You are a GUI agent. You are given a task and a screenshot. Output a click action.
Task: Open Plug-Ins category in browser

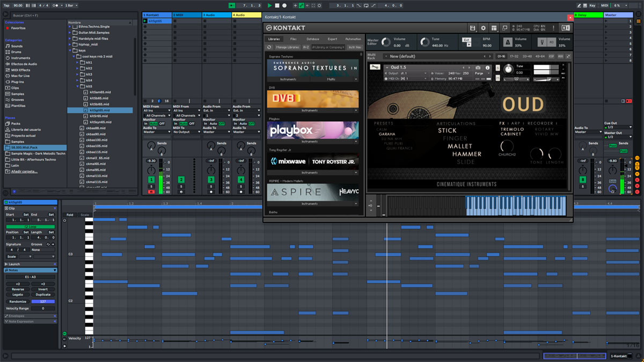tap(18, 82)
